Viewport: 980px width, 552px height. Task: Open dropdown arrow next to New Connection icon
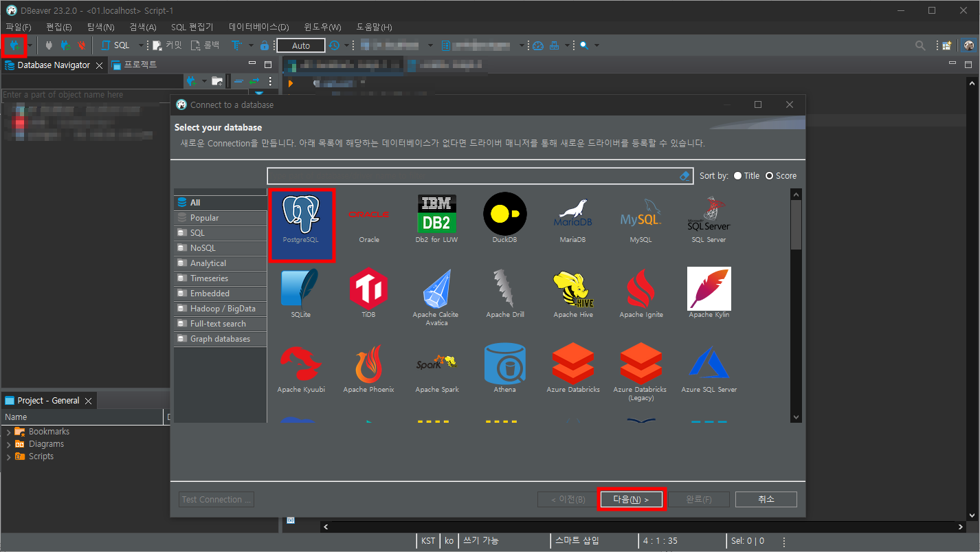[30, 45]
